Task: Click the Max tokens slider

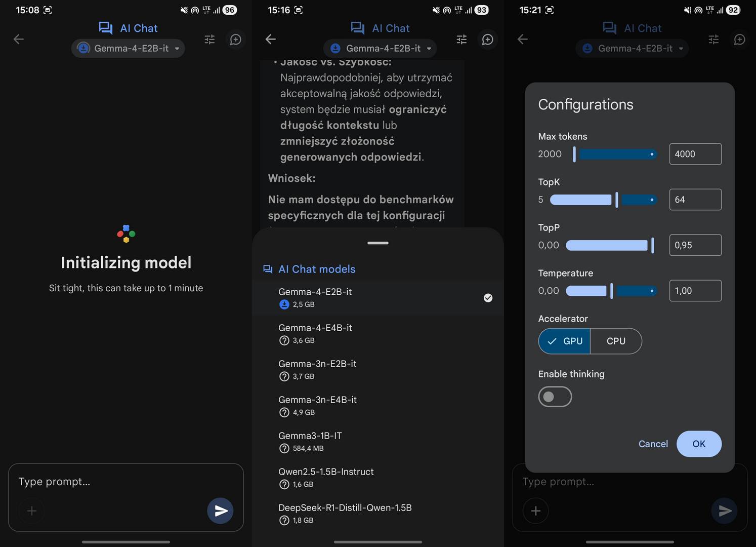Action: 615,154
